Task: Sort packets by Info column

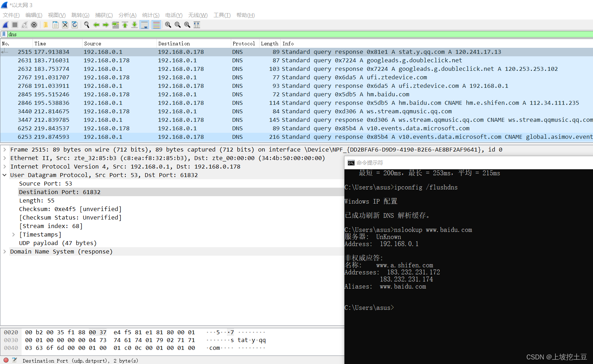Action: 437,44
